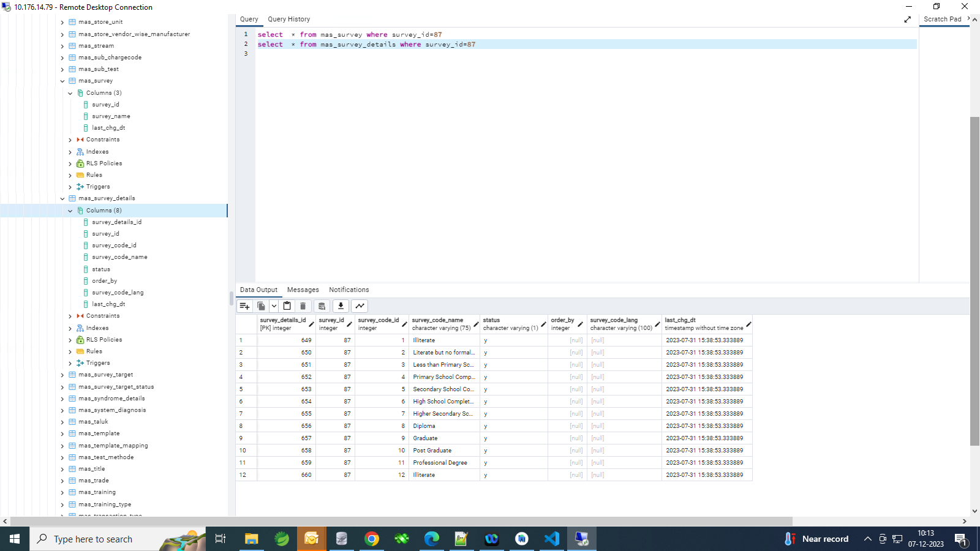980x551 pixels.
Task: Launch Google Chrome from the taskbar
Action: [x=372, y=539]
